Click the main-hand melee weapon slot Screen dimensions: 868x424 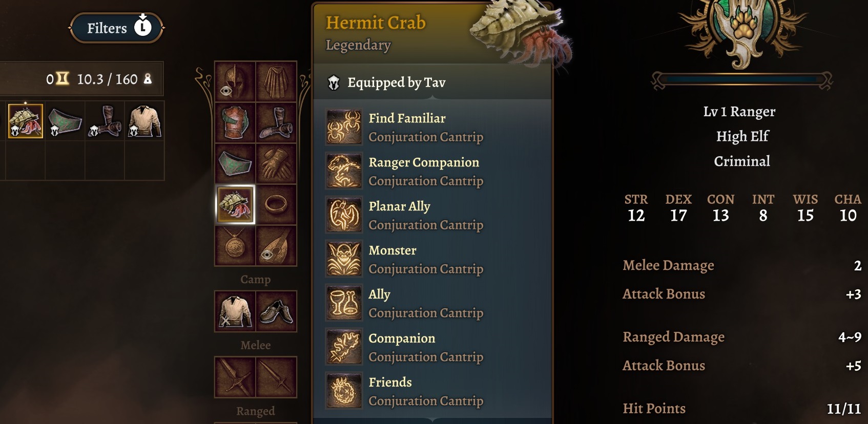pyautogui.click(x=235, y=377)
